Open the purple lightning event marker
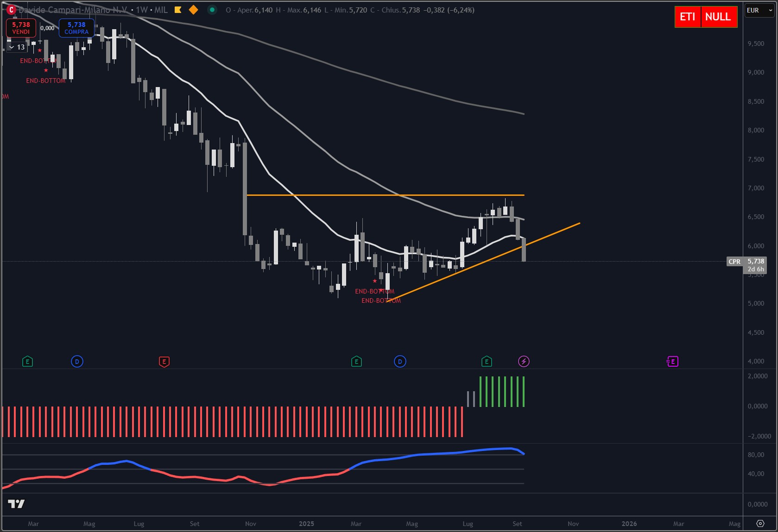 coord(524,362)
